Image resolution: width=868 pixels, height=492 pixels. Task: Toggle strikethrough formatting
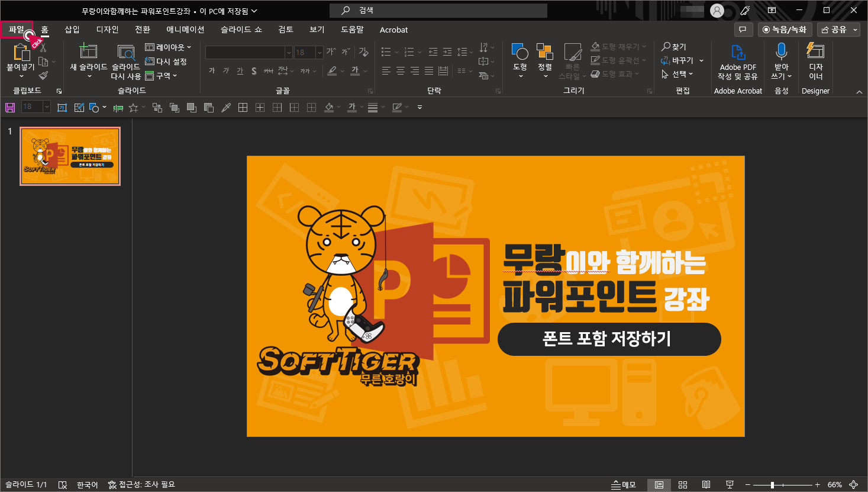tap(268, 71)
